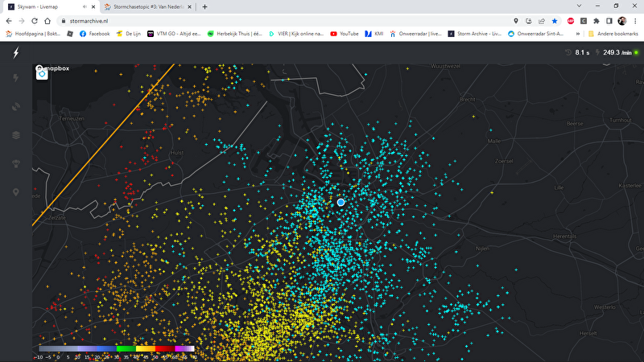
Task: Mute the Skywarn tab audio icon
Action: click(85, 7)
